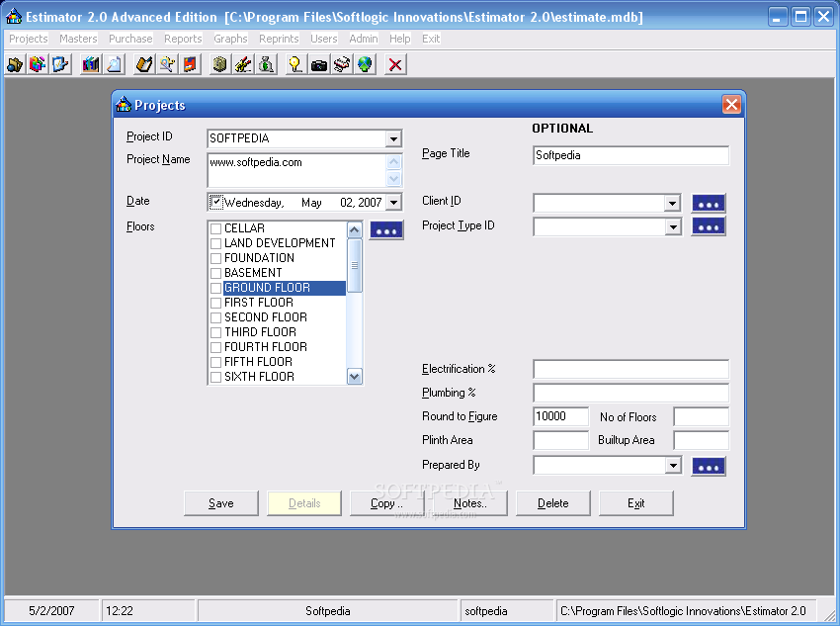Tick the SECOND FLOOR checkbox
This screenshot has width=840, height=626.
coord(215,317)
